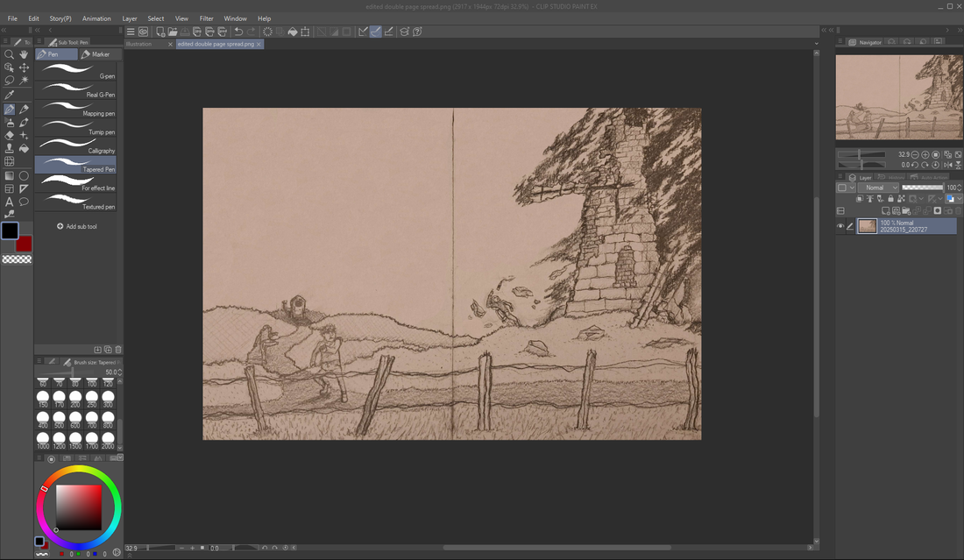Viewport: 964px width, 560px height.
Task: Select the Figure ellipse tool
Action: coord(24,176)
